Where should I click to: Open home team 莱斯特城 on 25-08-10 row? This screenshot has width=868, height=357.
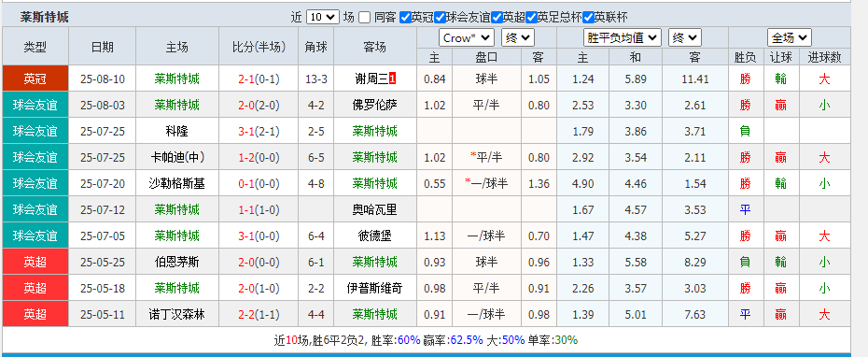[176, 79]
